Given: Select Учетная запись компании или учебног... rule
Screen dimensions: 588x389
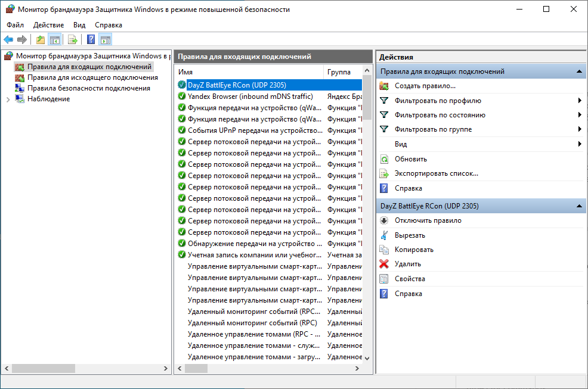Looking at the screenshot, I should (x=268, y=255).
